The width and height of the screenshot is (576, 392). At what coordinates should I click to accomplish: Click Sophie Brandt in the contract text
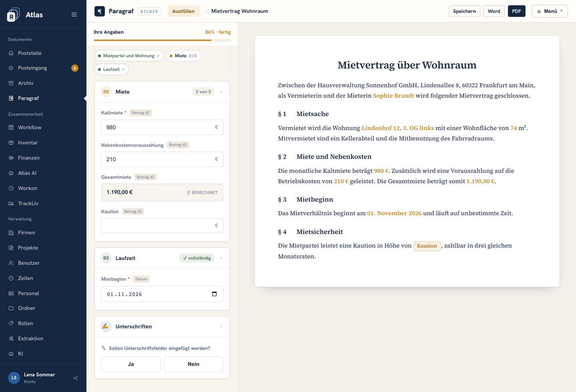pyautogui.click(x=394, y=96)
